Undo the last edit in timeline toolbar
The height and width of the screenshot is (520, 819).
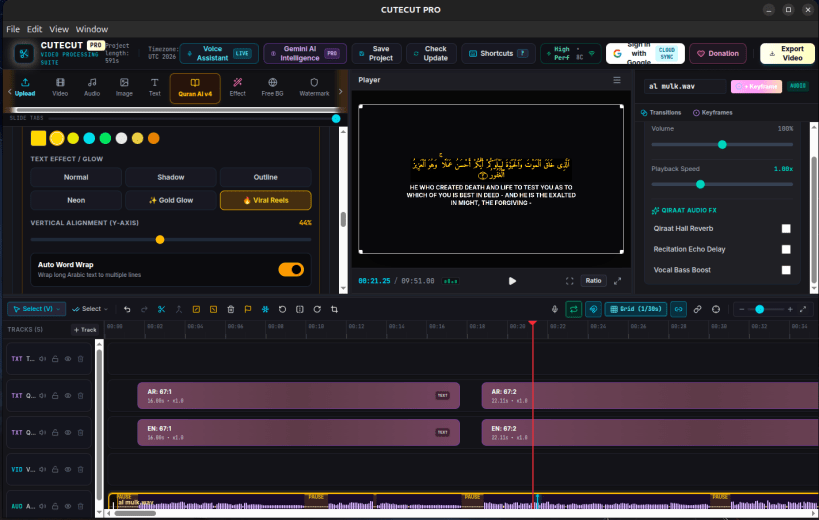coord(127,309)
